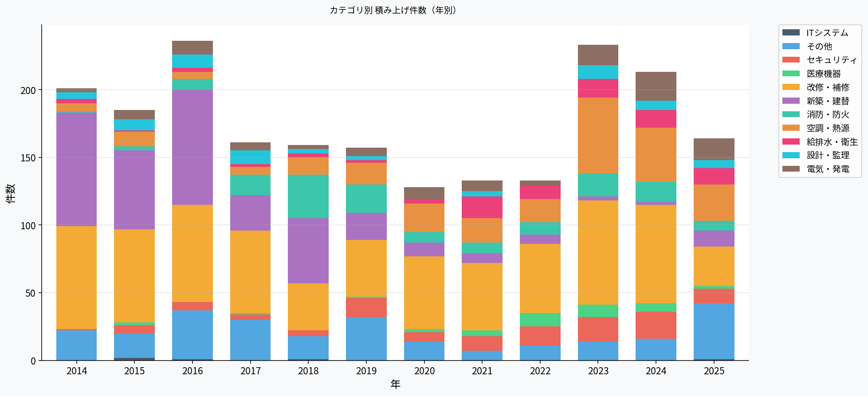Click the 給排水・衛生 legend label
Viewport: 868px width, 396px height.
(x=832, y=141)
